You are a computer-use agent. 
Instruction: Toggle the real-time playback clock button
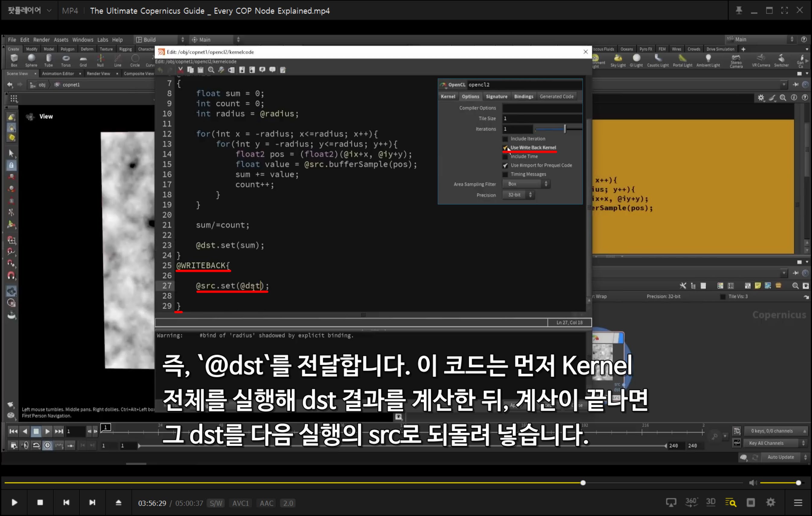[x=48, y=445]
